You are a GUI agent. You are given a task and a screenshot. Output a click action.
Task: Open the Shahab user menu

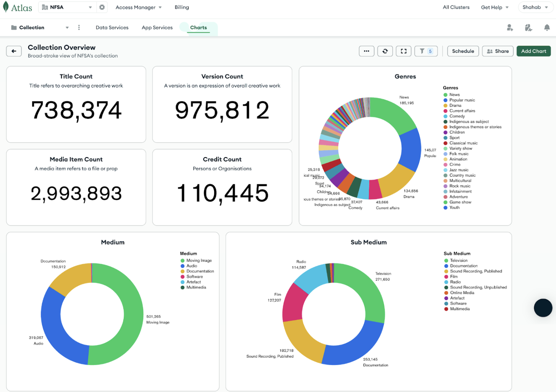(535, 7)
